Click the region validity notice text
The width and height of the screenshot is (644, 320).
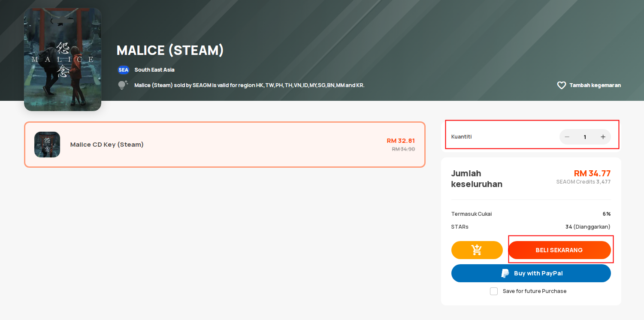tap(249, 85)
